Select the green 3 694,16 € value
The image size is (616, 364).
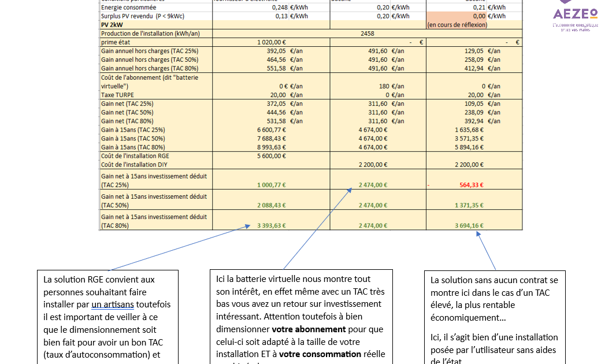point(469,226)
